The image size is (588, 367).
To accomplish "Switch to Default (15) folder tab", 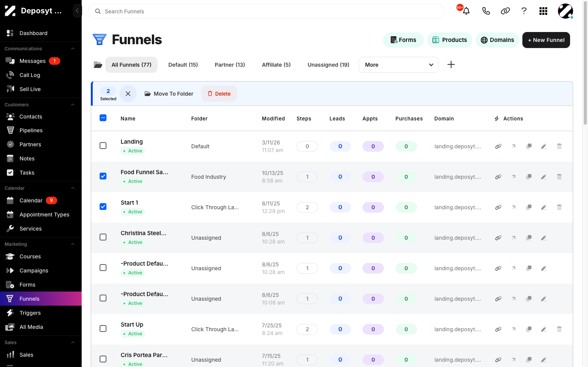I will pyautogui.click(x=183, y=65).
